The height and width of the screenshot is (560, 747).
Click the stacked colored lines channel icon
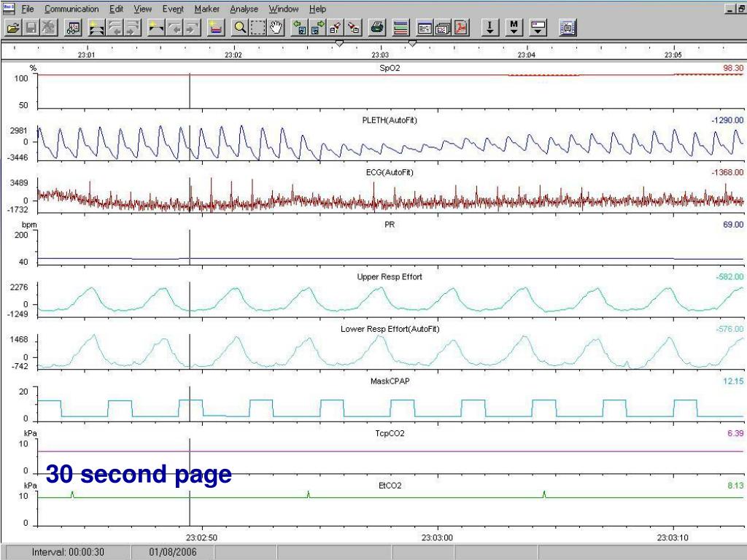point(401,28)
